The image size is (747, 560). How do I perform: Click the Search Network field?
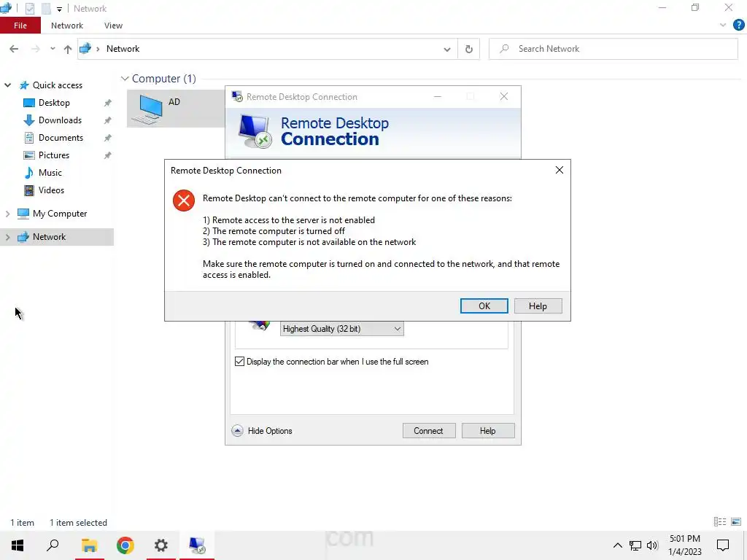613,49
